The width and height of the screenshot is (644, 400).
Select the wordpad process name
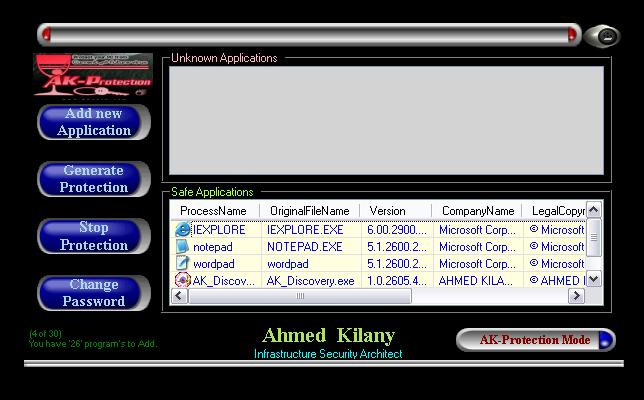(x=214, y=264)
